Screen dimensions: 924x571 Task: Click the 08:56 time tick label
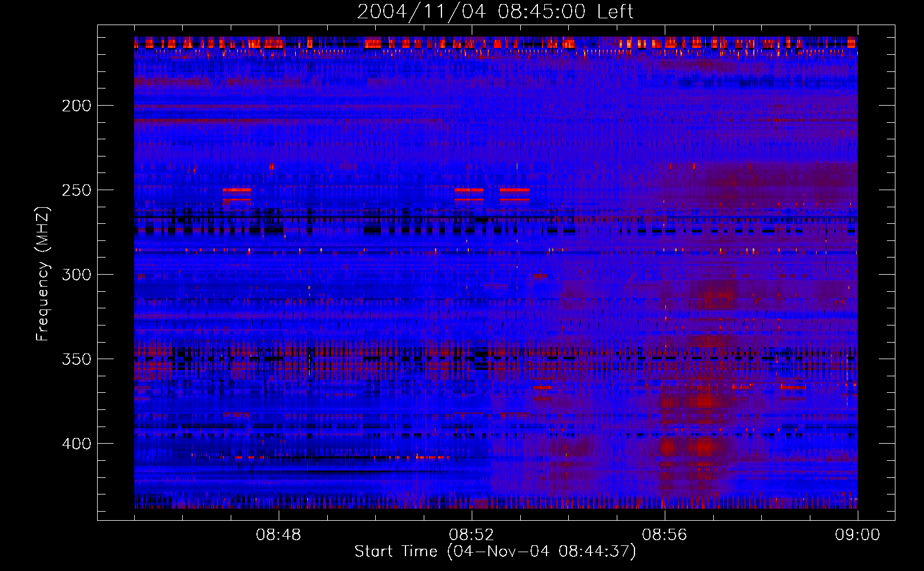[x=665, y=535]
